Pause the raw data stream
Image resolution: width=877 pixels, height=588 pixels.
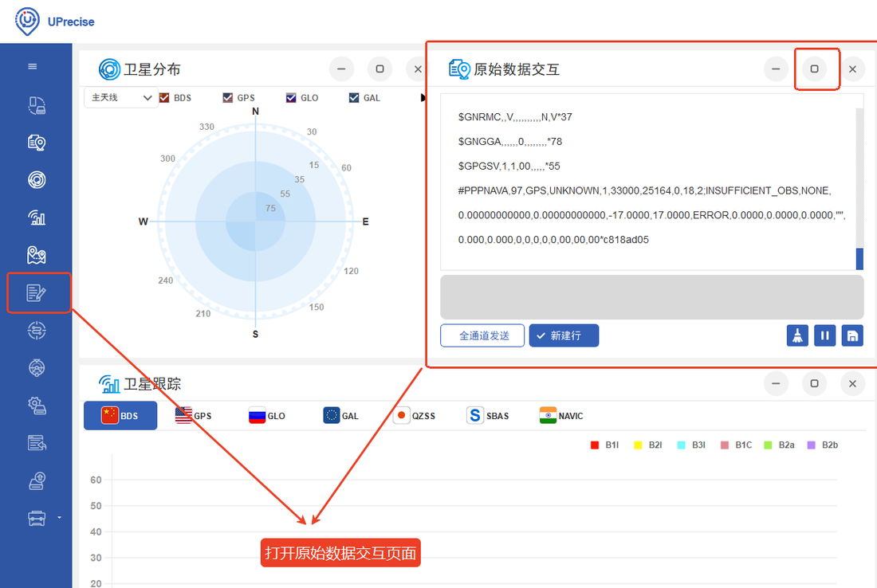tap(825, 336)
